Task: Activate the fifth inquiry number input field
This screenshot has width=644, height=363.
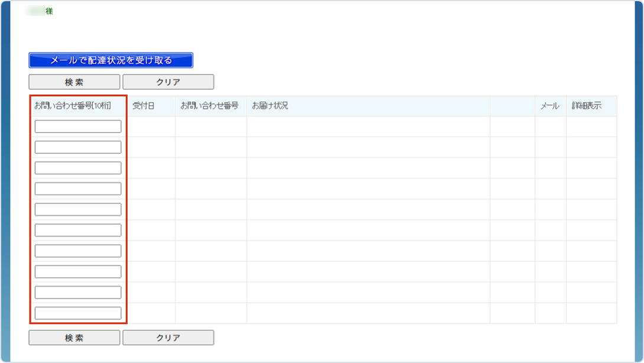Action: point(78,209)
